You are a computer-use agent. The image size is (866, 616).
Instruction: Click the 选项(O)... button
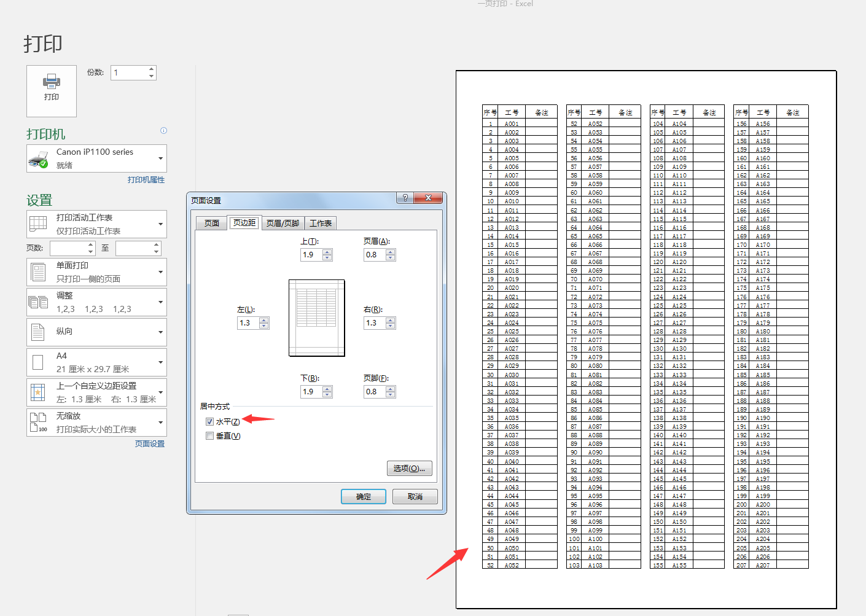point(410,469)
